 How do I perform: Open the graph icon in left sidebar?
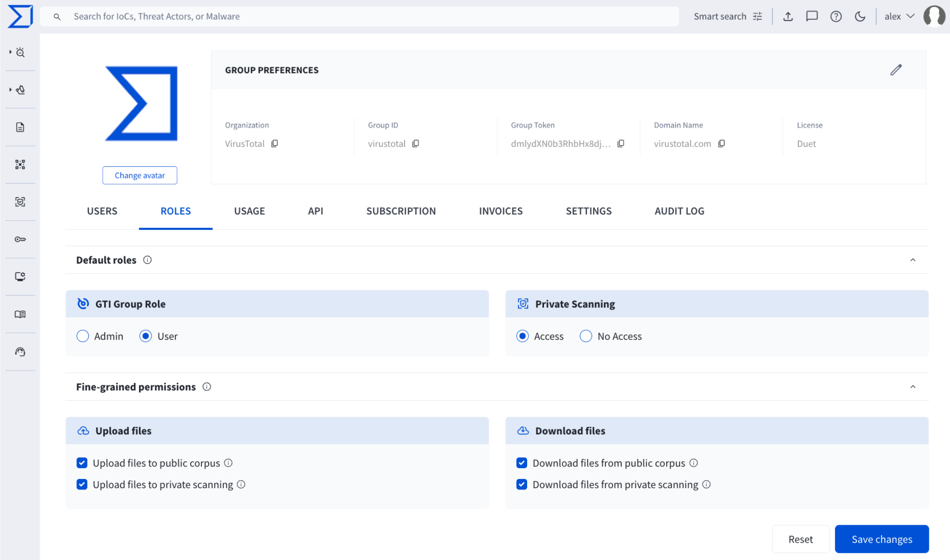tap(20, 165)
